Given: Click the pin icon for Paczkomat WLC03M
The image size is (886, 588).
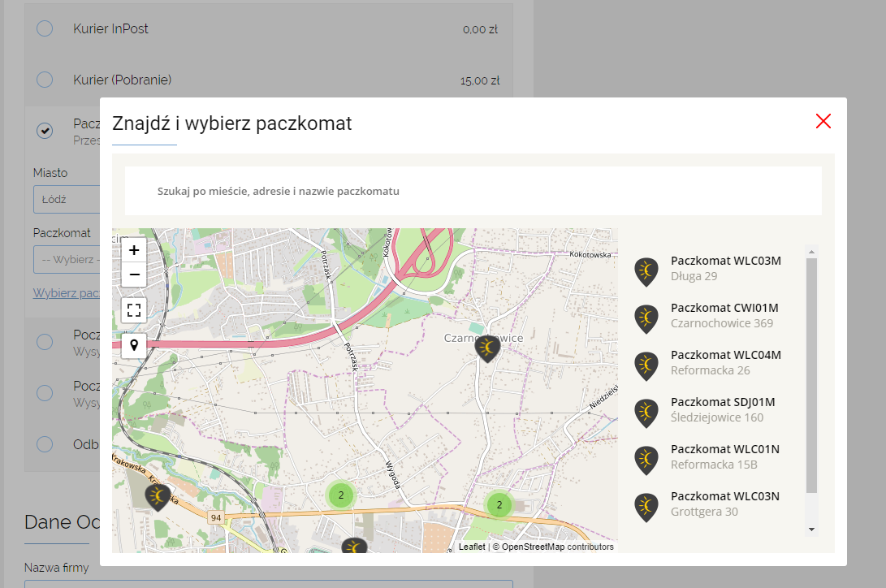Looking at the screenshot, I should tap(646, 272).
